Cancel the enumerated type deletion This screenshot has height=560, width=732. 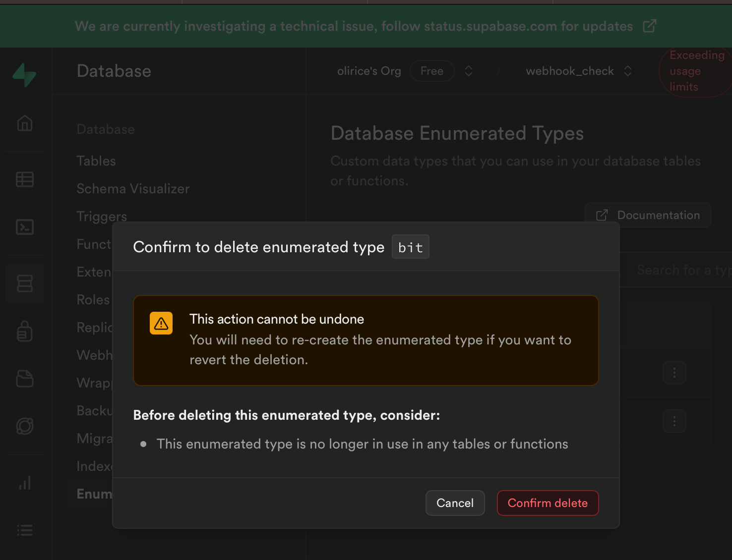[455, 503]
